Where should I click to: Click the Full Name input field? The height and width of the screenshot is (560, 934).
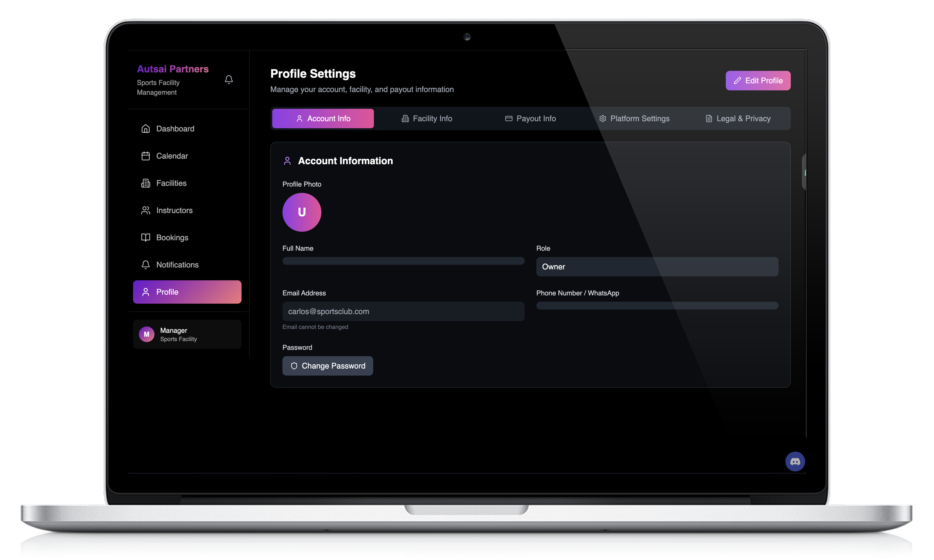click(x=403, y=261)
